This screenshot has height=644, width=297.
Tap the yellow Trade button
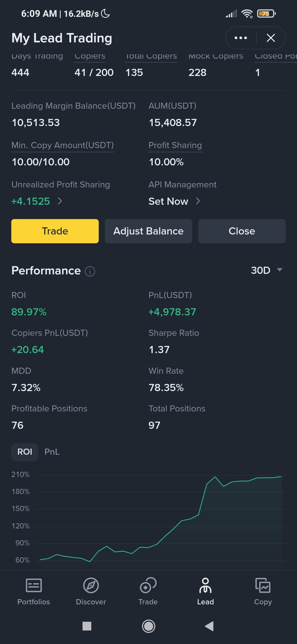(x=55, y=231)
